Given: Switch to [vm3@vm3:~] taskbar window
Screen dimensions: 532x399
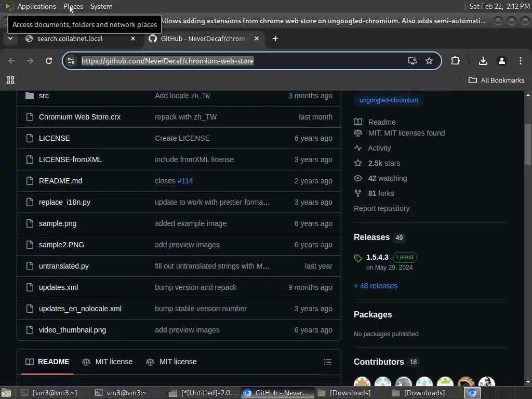Looking at the screenshot, I should tap(49, 393).
